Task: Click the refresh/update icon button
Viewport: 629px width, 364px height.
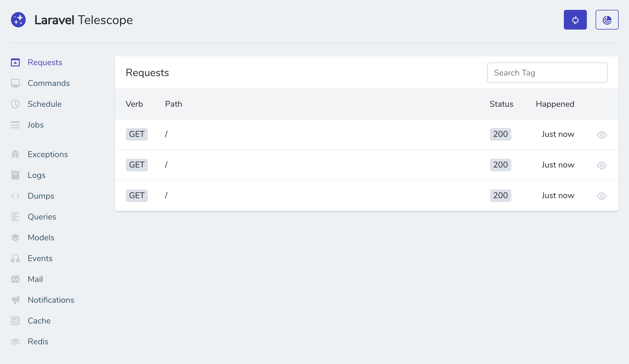Action: pos(575,19)
